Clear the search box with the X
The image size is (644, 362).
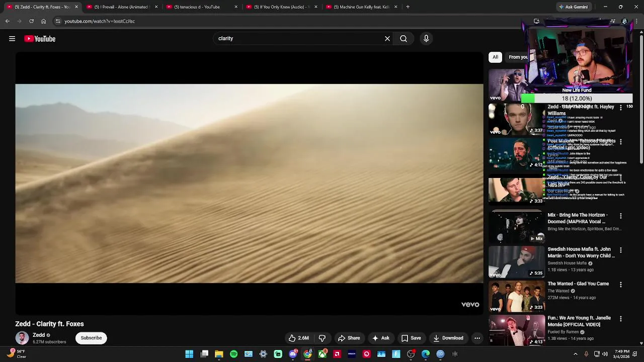(387, 38)
